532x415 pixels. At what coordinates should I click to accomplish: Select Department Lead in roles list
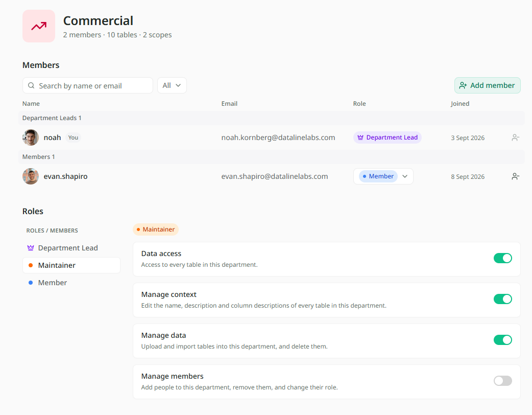pos(71,248)
